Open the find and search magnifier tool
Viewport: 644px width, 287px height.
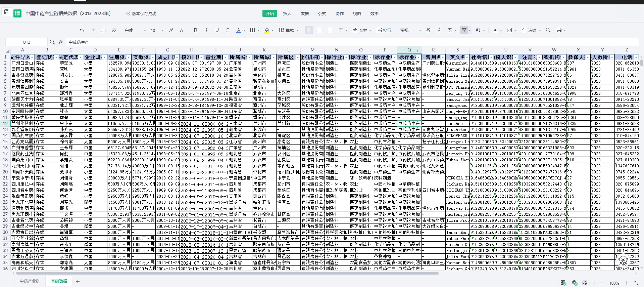[x=548, y=30]
